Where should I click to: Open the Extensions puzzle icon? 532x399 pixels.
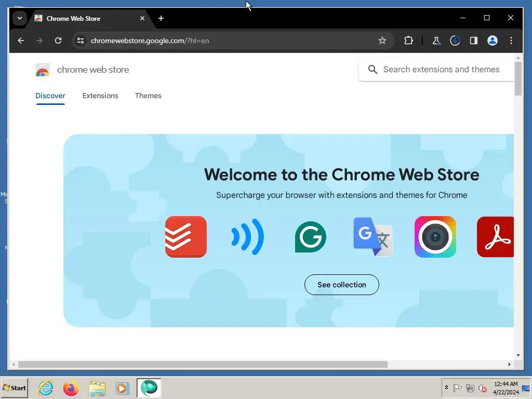tap(408, 41)
